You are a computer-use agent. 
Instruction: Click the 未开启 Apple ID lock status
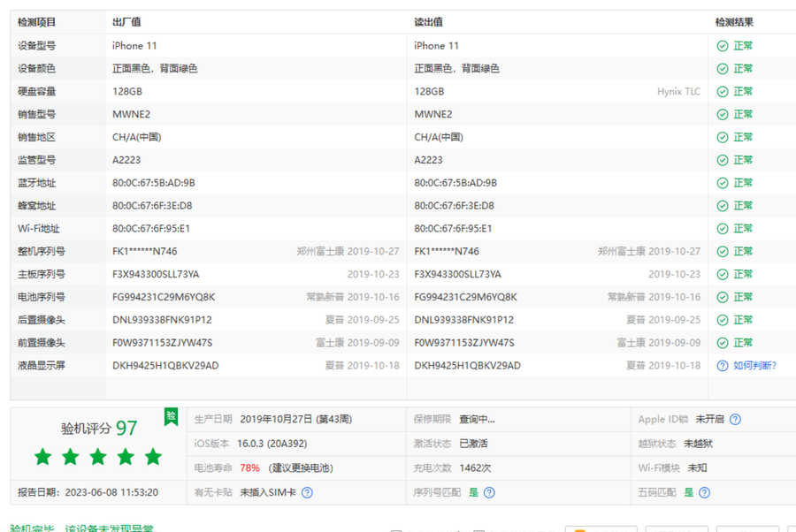709,420
